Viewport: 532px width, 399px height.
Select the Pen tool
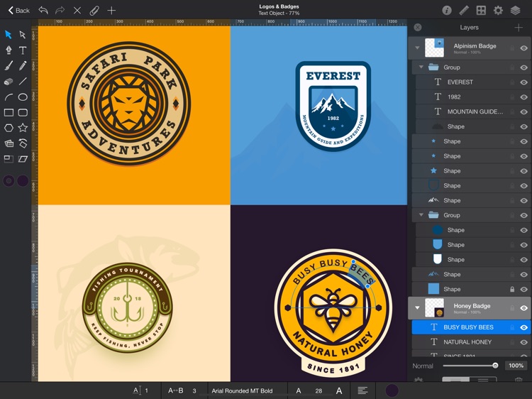click(x=9, y=50)
